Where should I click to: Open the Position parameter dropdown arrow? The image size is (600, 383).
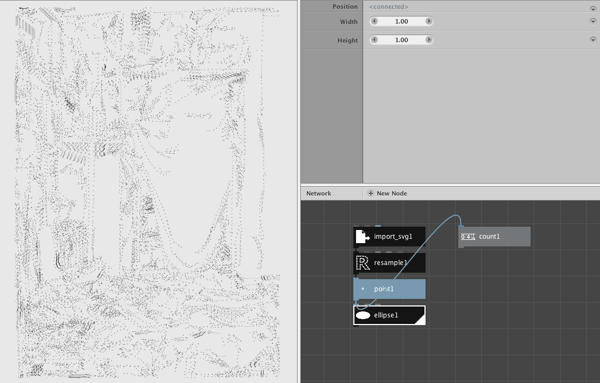coord(593,8)
